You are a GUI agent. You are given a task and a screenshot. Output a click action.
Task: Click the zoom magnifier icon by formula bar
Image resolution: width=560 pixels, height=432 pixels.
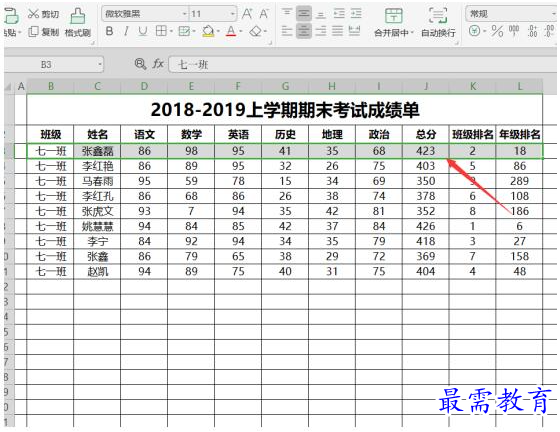(140, 64)
